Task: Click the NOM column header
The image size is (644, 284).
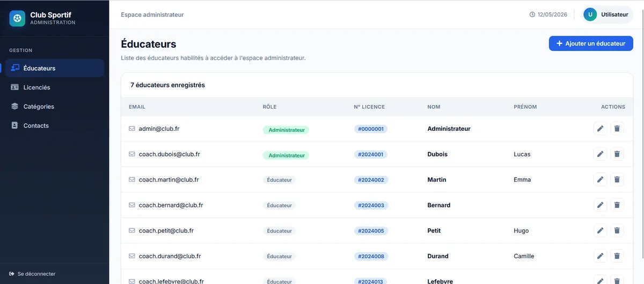Action: [x=434, y=107]
